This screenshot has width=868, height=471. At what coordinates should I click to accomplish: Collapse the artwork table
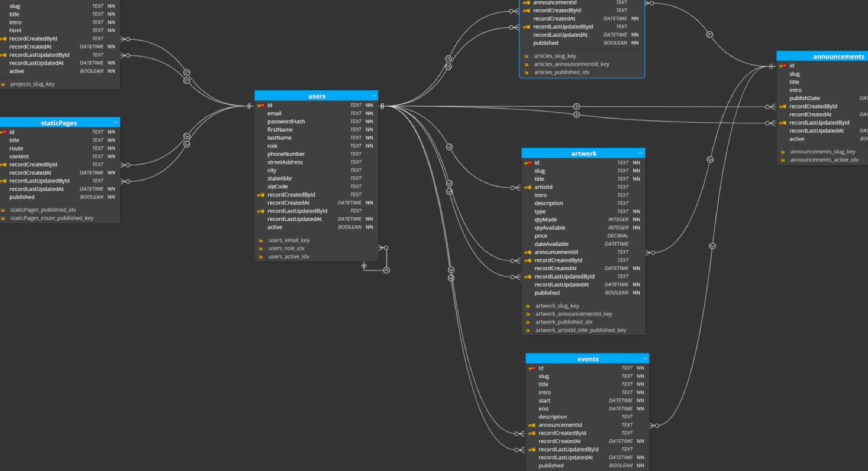coord(641,153)
